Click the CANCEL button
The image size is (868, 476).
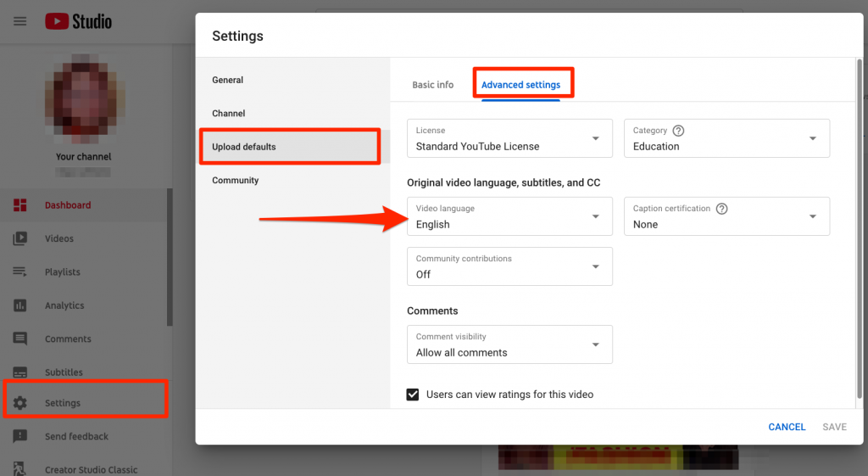787,427
